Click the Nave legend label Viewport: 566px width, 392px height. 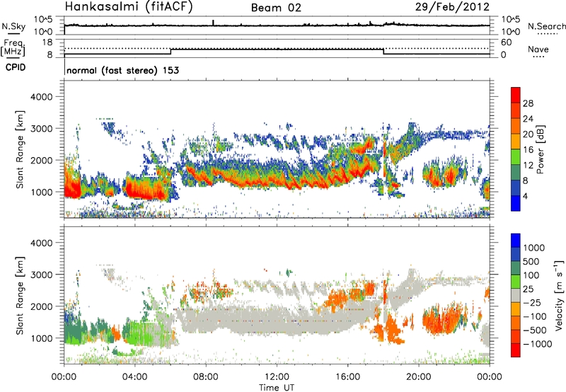click(x=538, y=49)
